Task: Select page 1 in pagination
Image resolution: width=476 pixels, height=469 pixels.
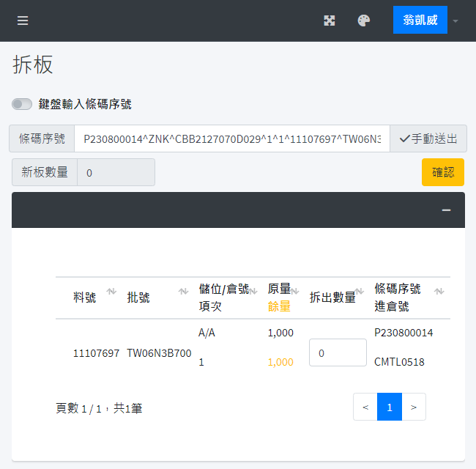Action: coord(390,407)
